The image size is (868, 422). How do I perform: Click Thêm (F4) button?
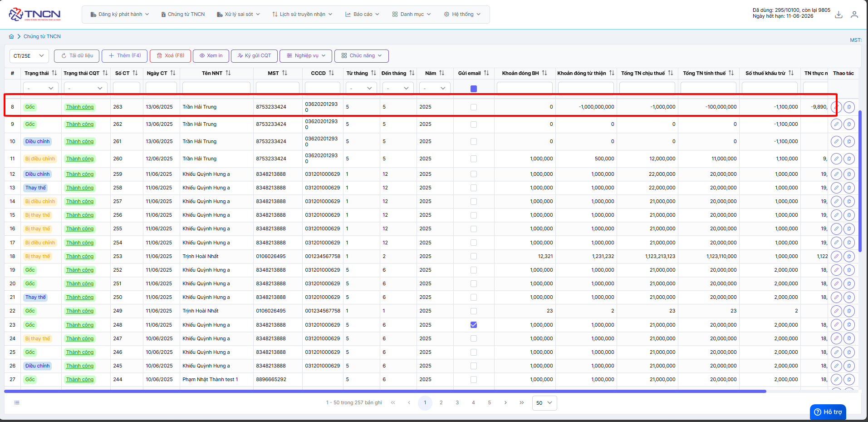pyautogui.click(x=124, y=56)
